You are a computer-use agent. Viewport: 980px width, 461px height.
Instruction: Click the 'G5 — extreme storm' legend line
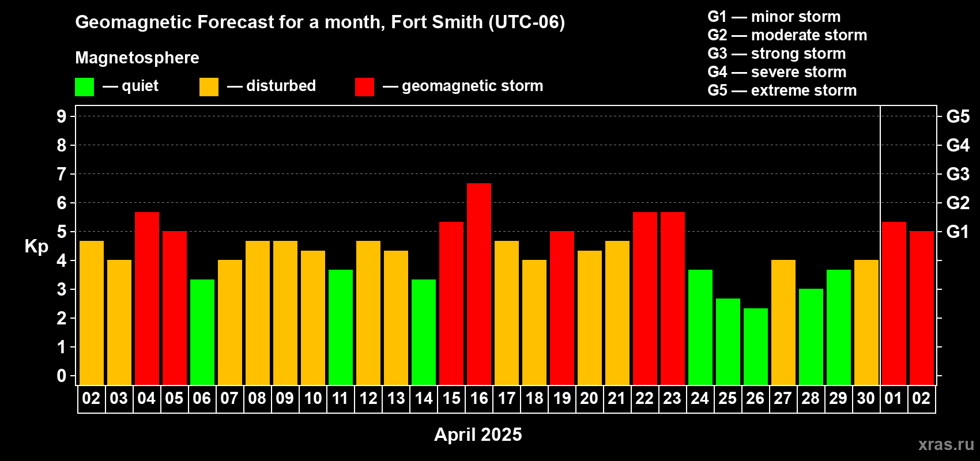click(x=782, y=90)
